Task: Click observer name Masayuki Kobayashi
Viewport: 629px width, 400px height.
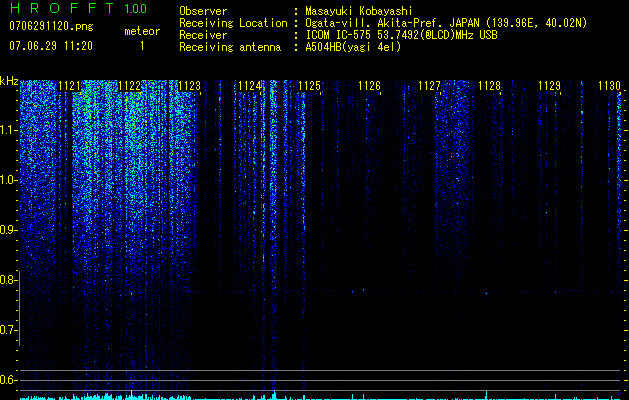Action: coord(359,11)
